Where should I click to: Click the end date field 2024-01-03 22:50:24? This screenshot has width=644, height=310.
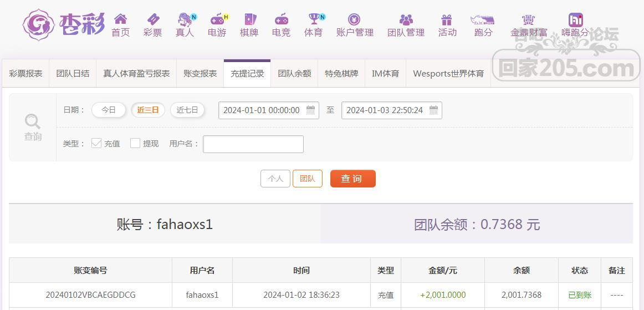point(392,110)
